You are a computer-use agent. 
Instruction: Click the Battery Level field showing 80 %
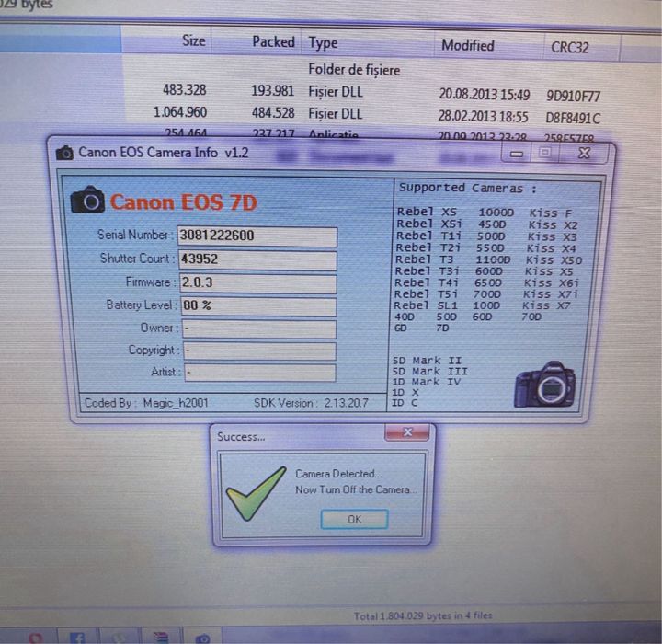coord(258,306)
